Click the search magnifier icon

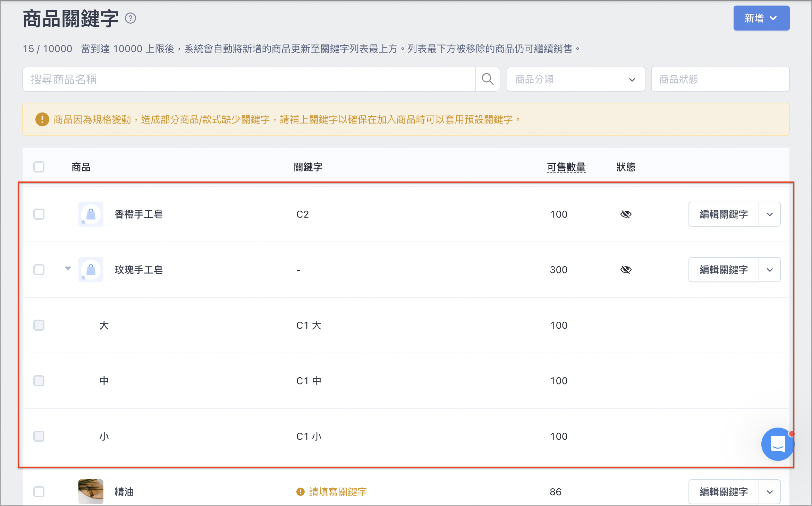click(488, 79)
